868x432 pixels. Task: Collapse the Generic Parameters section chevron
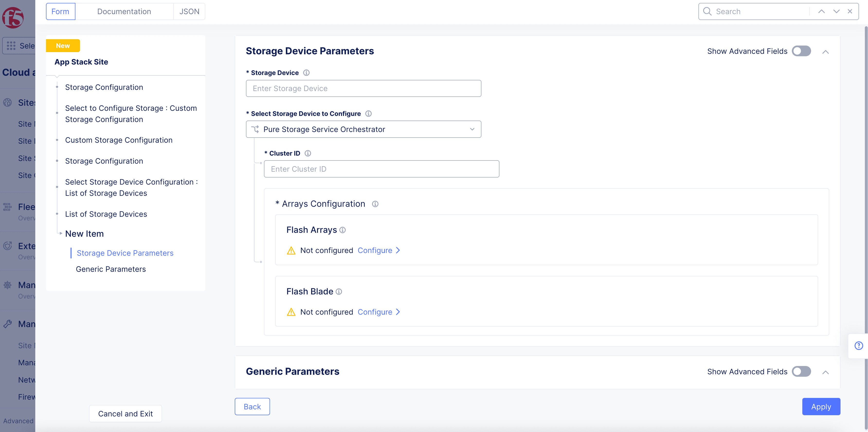click(825, 372)
